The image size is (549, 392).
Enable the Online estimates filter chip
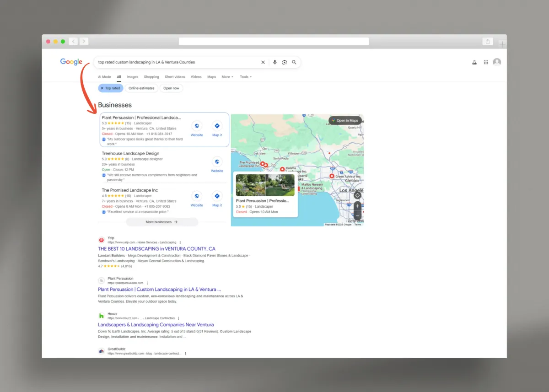pyautogui.click(x=141, y=88)
